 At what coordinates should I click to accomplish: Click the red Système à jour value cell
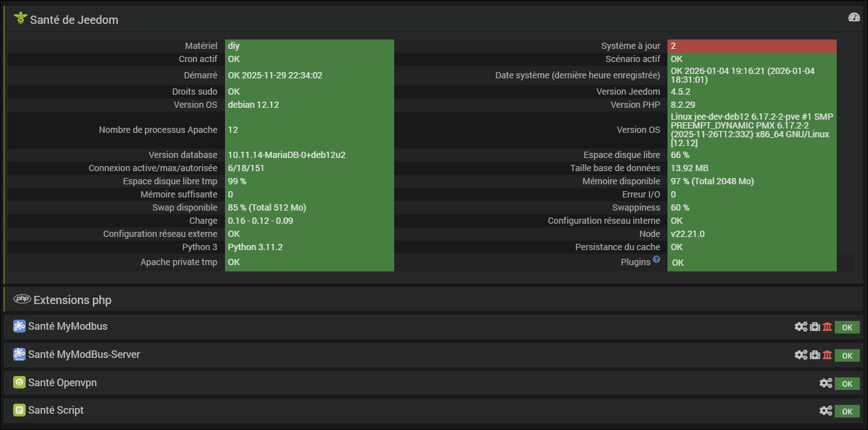[751, 46]
